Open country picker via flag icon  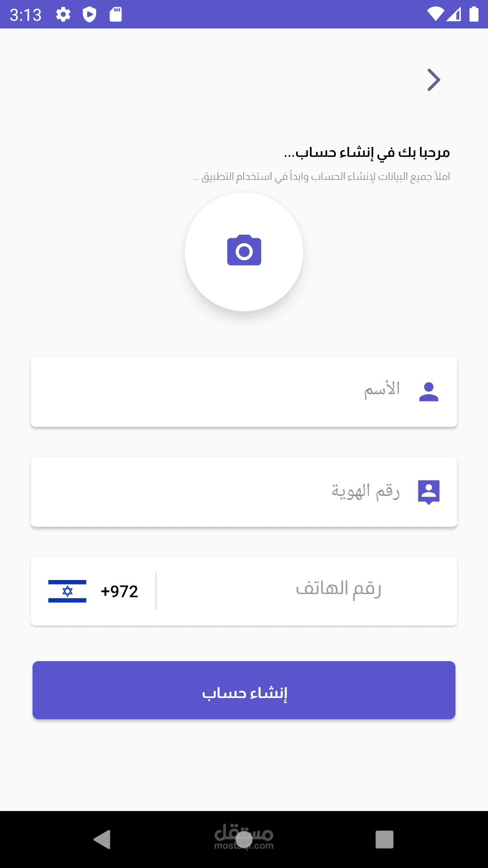click(67, 591)
